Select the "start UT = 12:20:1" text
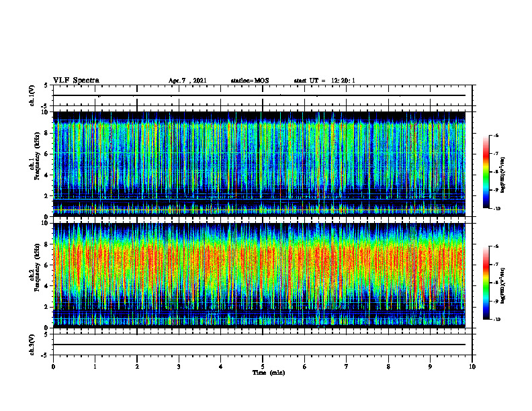The width and height of the screenshot is (532, 411). pos(324,81)
